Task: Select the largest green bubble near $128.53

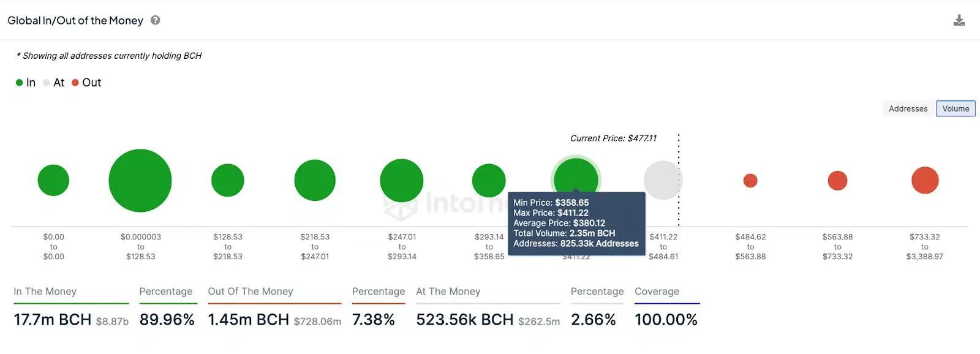Action: click(140, 180)
